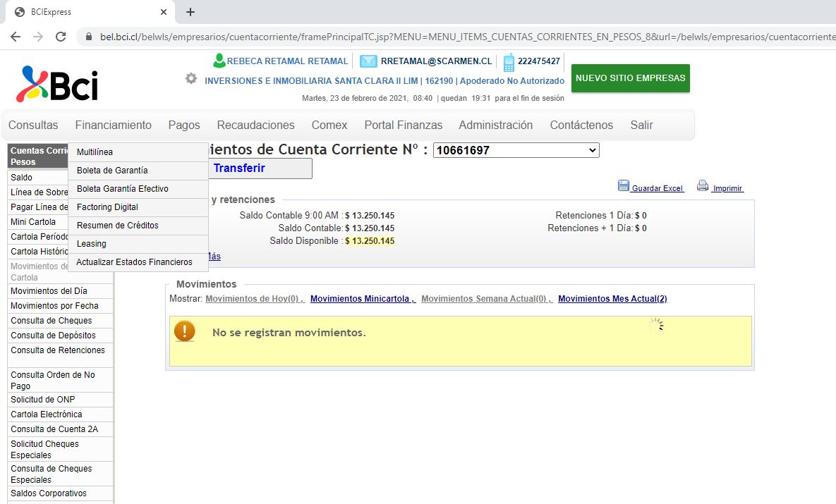Click the Transferir button

240,168
